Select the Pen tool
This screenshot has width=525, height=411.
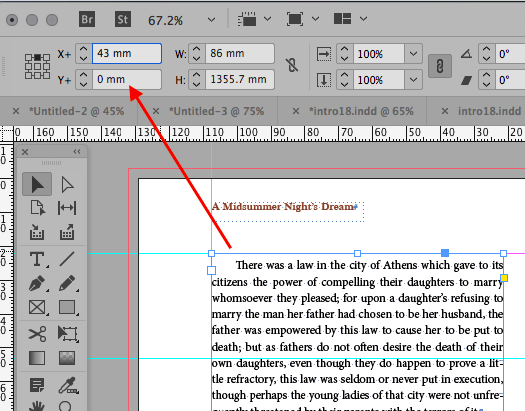37,284
